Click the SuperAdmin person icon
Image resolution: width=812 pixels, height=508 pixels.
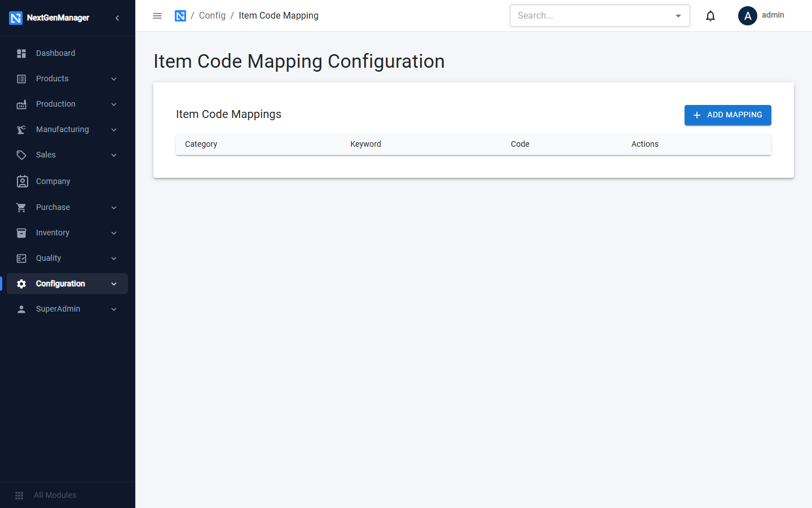pyautogui.click(x=21, y=309)
